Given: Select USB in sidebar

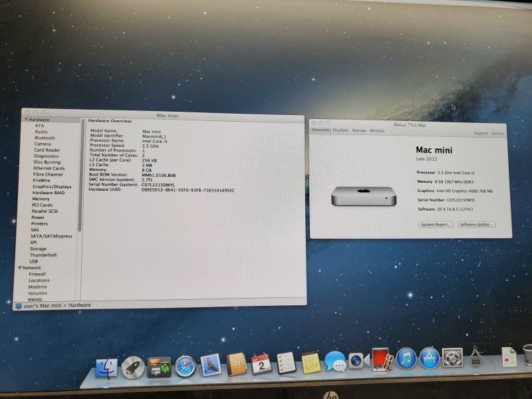Looking at the screenshot, I should (34, 261).
